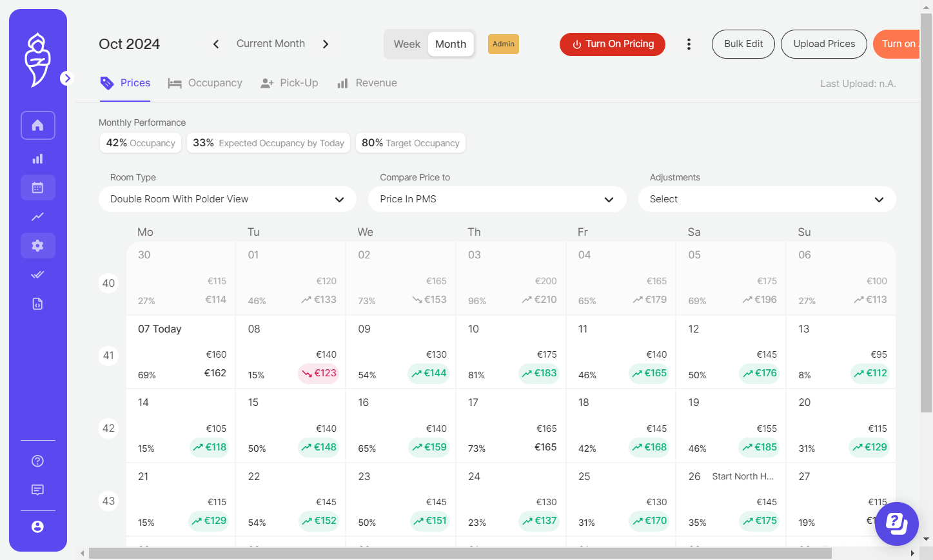Open the home dashboard sidebar icon
933x560 pixels.
37,125
